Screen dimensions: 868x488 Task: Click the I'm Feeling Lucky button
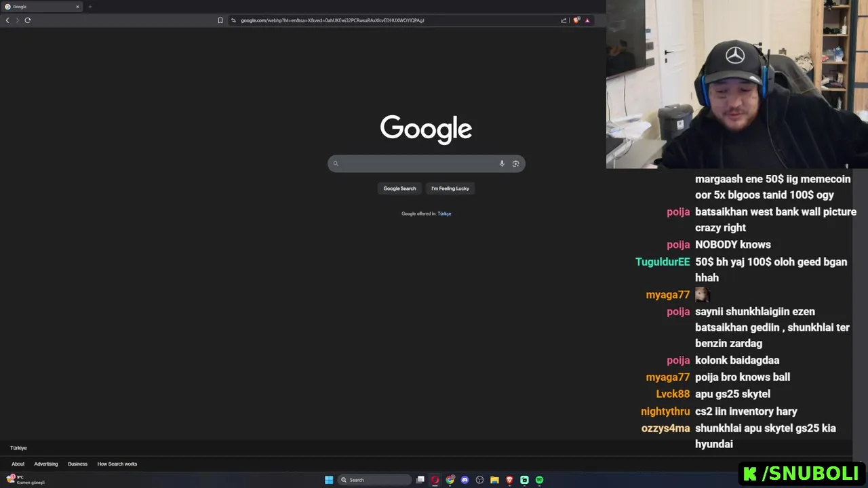coord(450,188)
